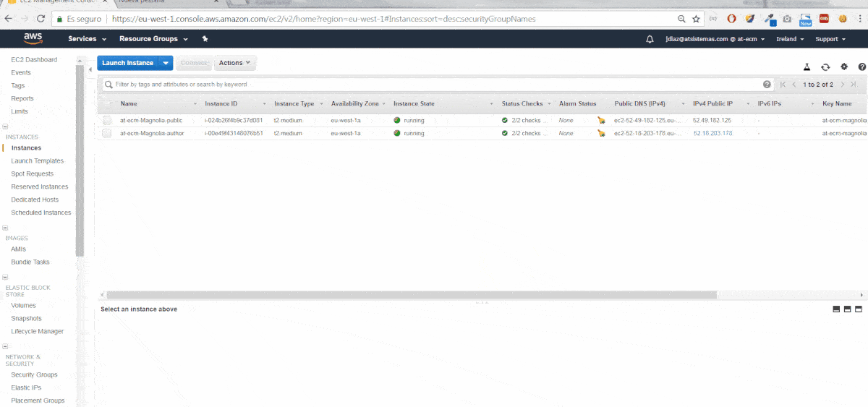Click instance ID i-024b26f4b9c37d081
The height and width of the screenshot is (407, 868).
coord(234,121)
